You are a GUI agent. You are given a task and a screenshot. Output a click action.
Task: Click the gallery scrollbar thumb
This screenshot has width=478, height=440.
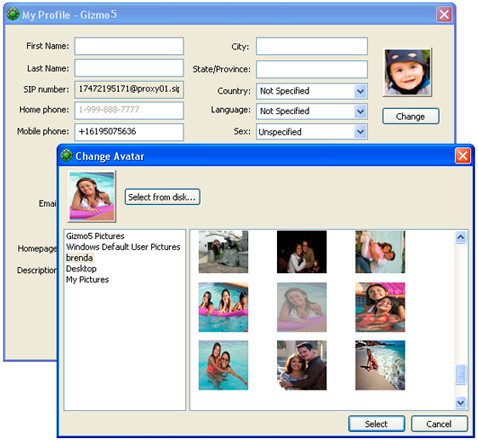coord(461,375)
